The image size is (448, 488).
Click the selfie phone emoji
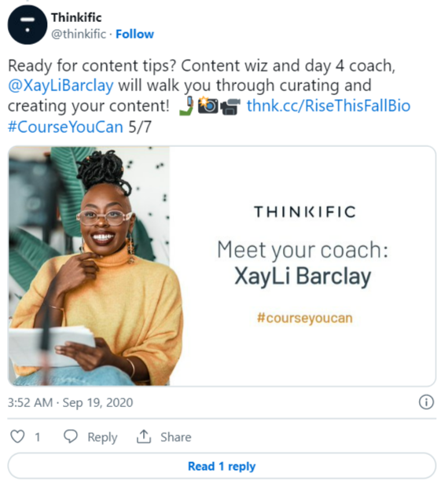[x=186, y=105]
